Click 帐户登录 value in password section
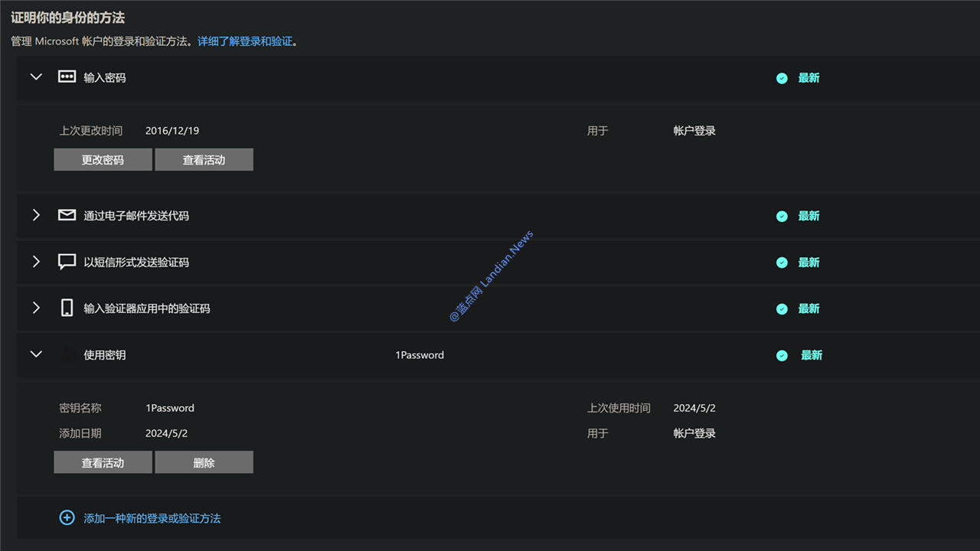The image size is (980, 551). coord(694,131)
